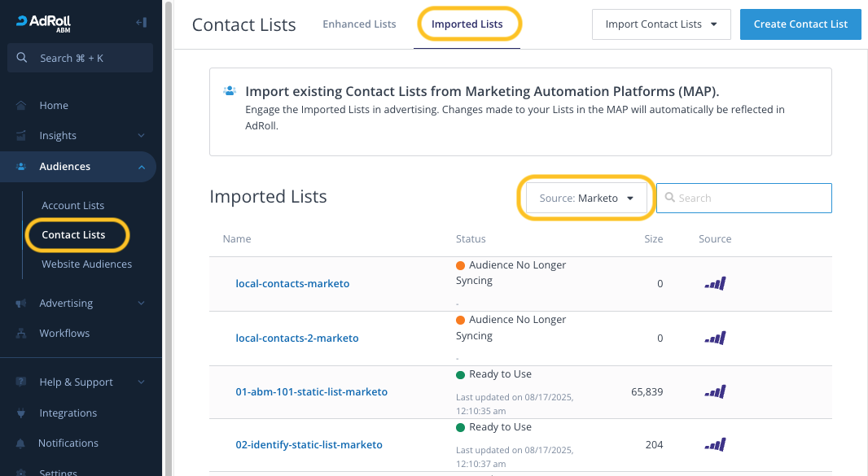Viewport: 868px width, 476px height.
Task: Open the 01-abm-101-static-list-marketo list
Action: (x=311, y=392)
